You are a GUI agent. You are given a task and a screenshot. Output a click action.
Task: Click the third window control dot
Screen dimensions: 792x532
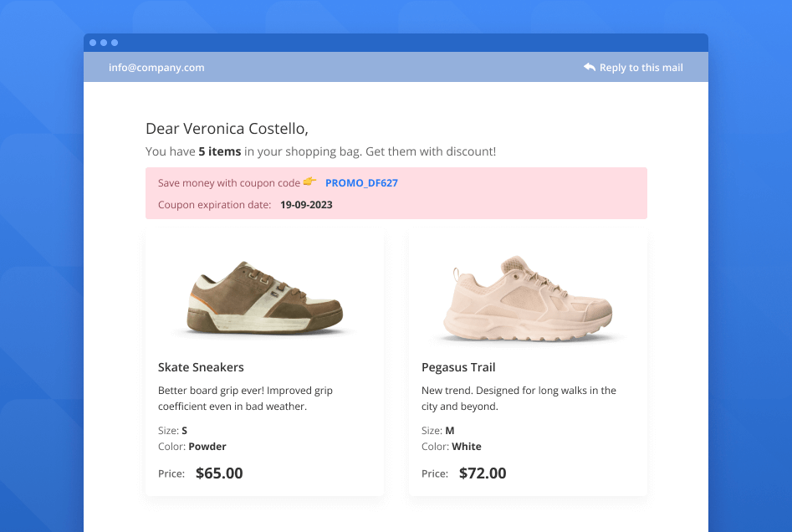[x=115, y=43]
